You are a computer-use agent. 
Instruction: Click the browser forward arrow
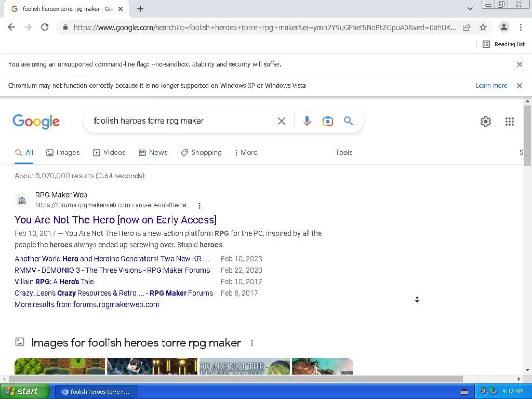[x=28, y=27]
